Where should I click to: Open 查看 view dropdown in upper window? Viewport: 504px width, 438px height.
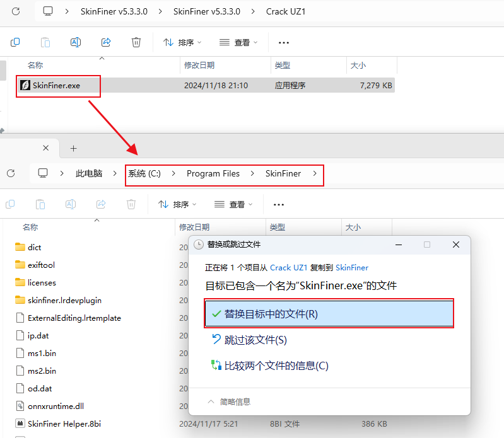238,42
